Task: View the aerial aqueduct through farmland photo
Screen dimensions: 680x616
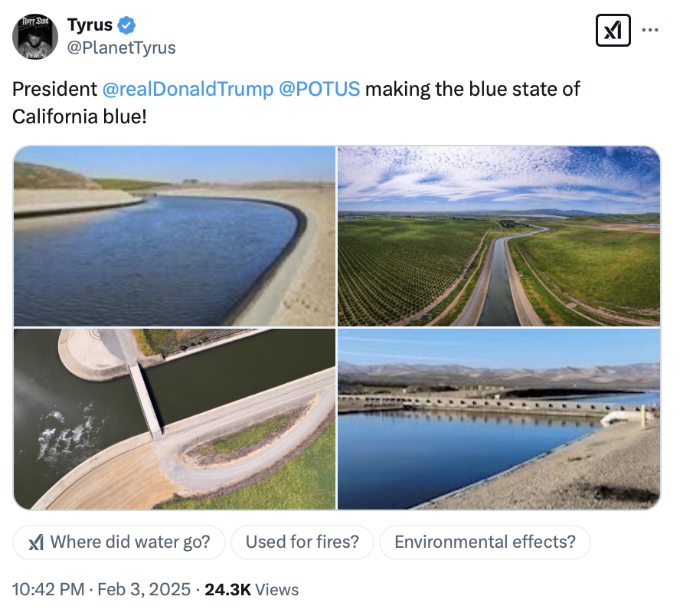Action: 499,236
